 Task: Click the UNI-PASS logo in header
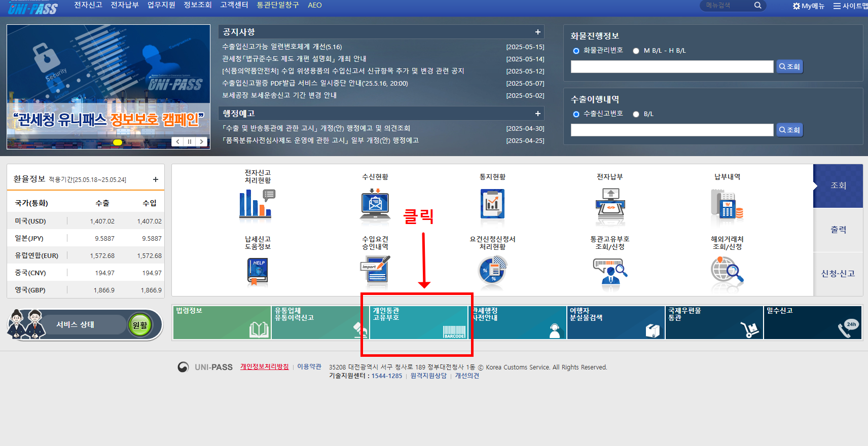click(33, 7)
